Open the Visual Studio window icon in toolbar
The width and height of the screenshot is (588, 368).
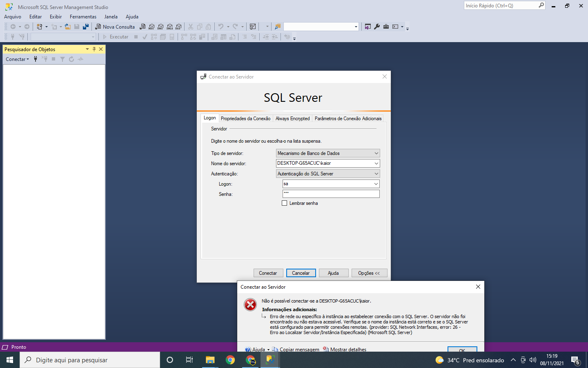tap(368, 27)
